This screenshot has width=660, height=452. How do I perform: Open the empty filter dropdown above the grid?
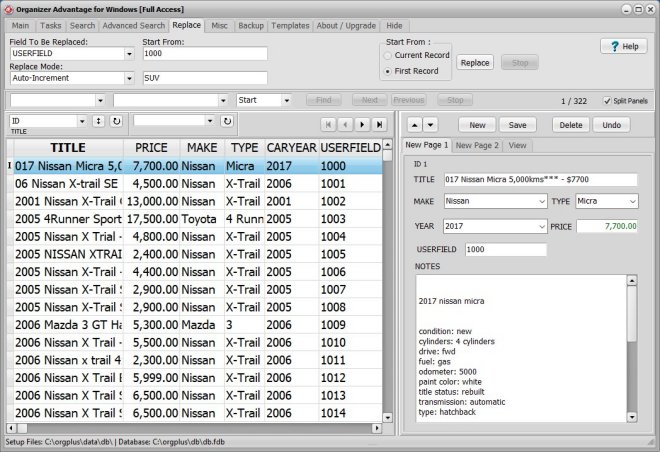coord(210,121)
